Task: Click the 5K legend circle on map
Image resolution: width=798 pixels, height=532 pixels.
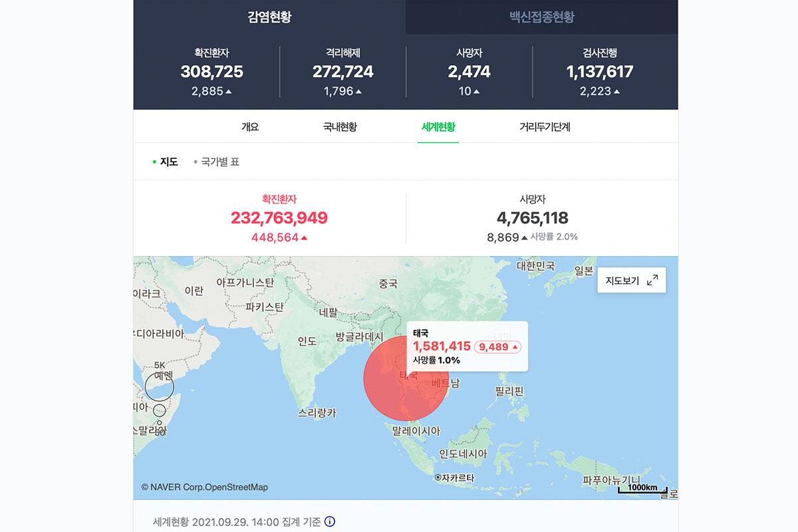Action: coord(160,386)
